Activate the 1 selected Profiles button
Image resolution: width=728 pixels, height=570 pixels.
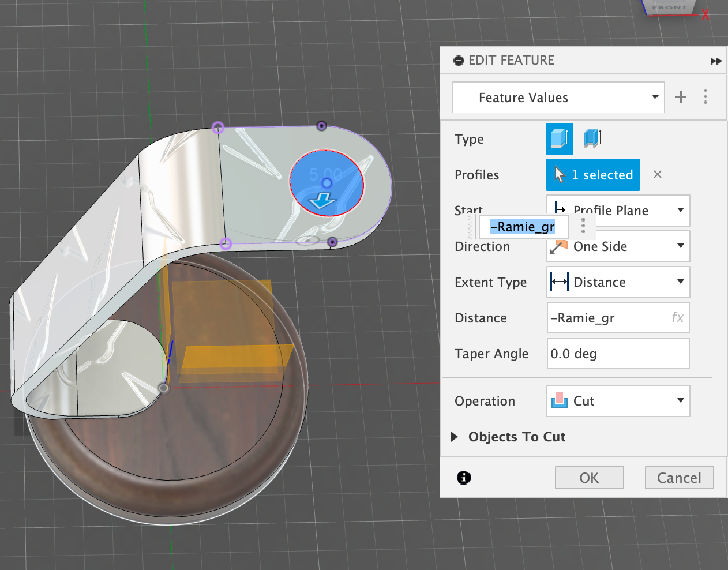pyautogui.click(x=593, y=175)
